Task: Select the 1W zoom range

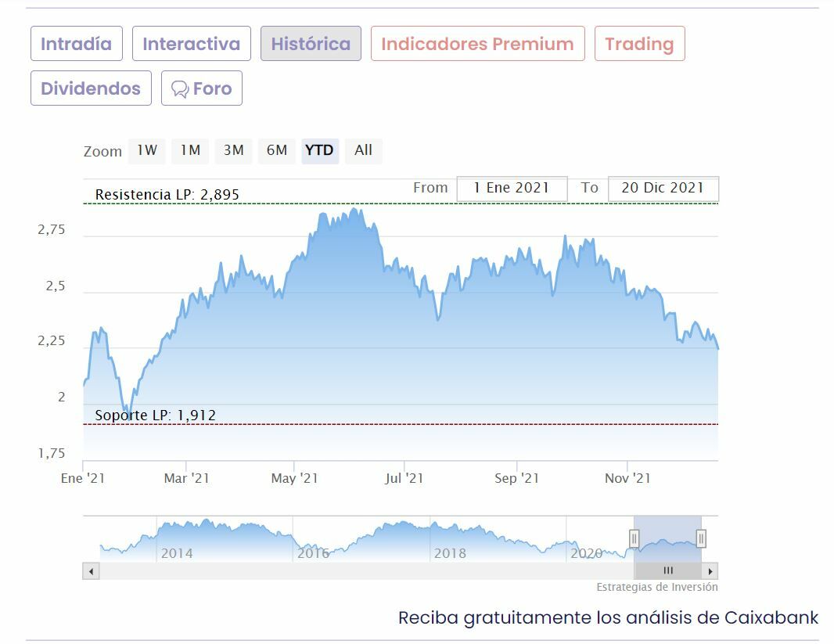Action: (147, 150)
